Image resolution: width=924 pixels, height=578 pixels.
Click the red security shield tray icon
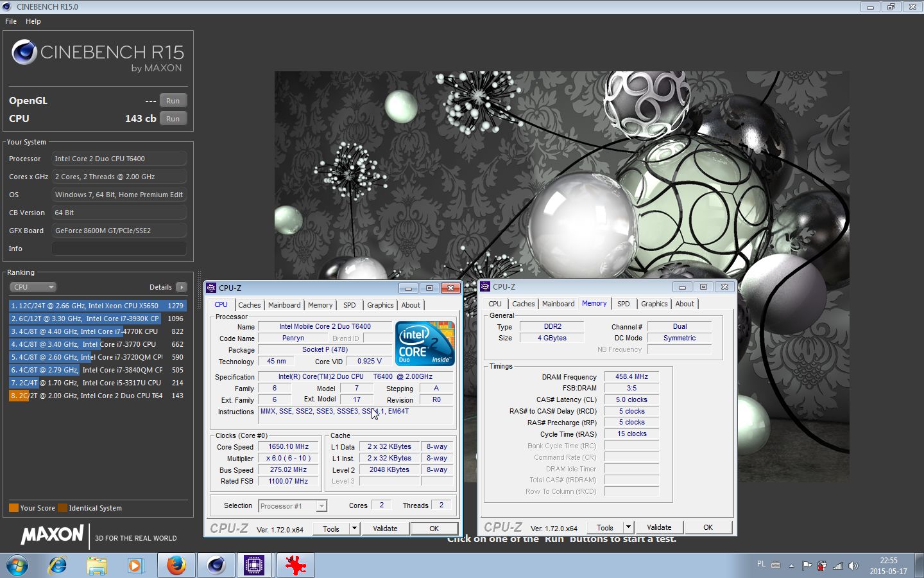coord(822,566)
